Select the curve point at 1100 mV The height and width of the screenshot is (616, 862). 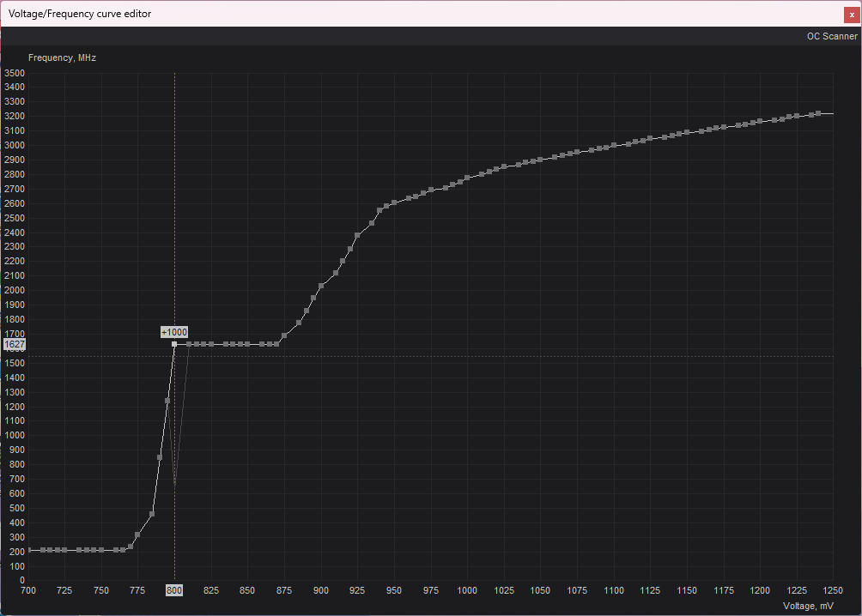(614, 145)
